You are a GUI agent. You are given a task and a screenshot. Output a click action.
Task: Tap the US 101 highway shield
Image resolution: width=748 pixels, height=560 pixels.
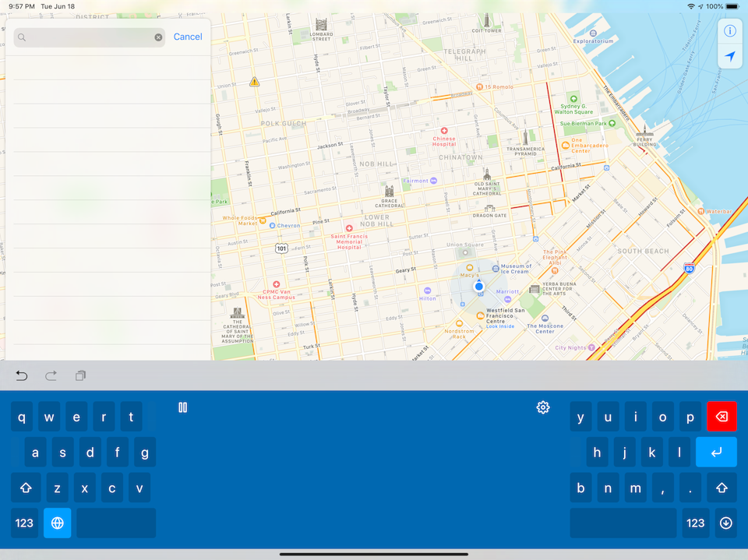pos(281,248)
